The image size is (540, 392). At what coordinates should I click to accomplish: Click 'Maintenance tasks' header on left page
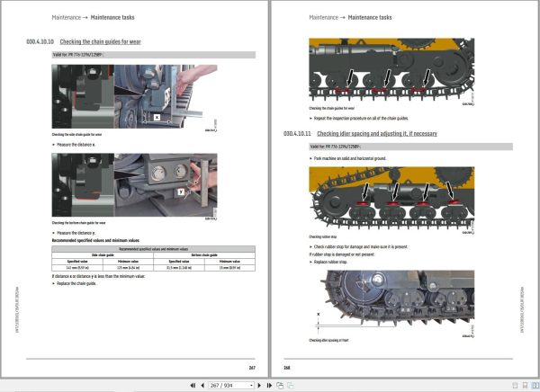pyautogui.click(x=112, y=18)
